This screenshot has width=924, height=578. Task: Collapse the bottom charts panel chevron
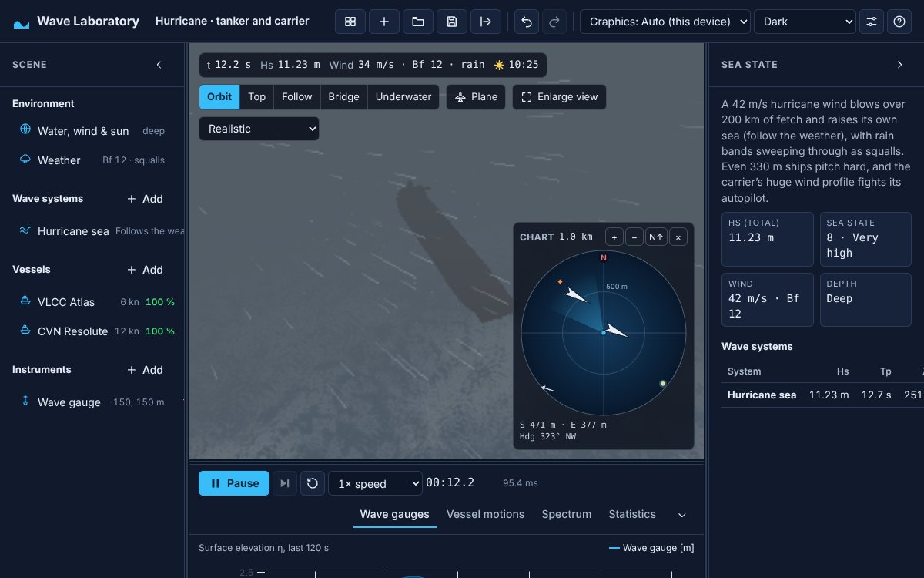[681, 515]
